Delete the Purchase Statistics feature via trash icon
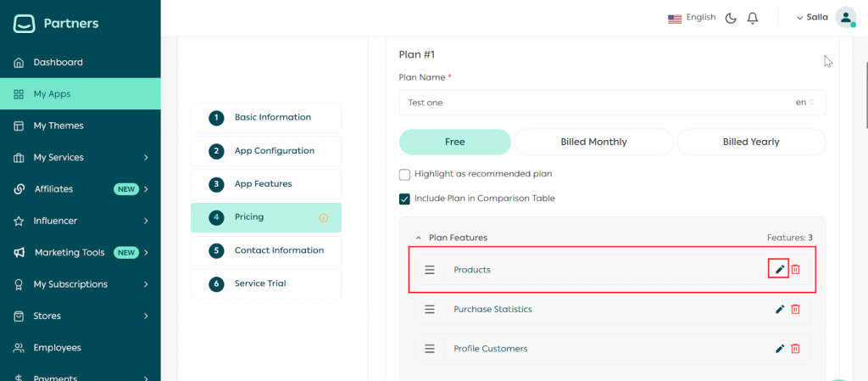Image resolution: width=868 pixels, height=381 pixels. coord(795,309)
